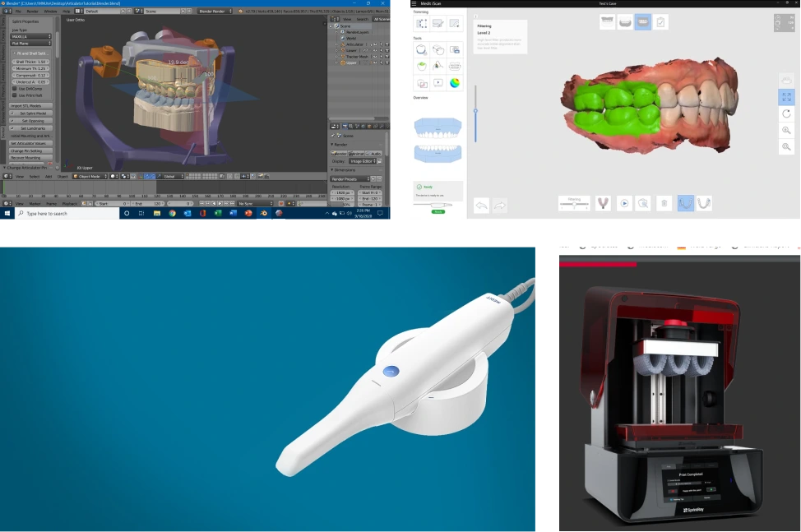
Task: Click the trash icon in Medit iScan
Action: [x=664, y=203]
